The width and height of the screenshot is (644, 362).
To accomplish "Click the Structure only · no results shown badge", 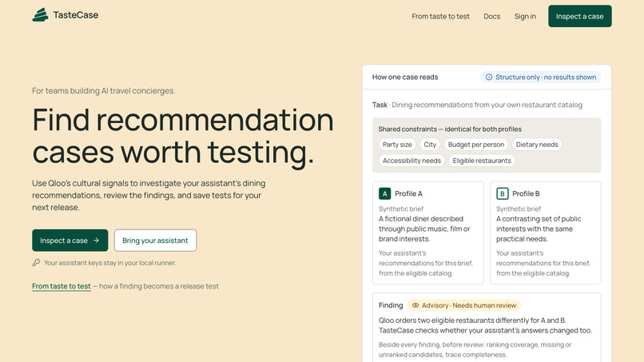I will [540, 77].
